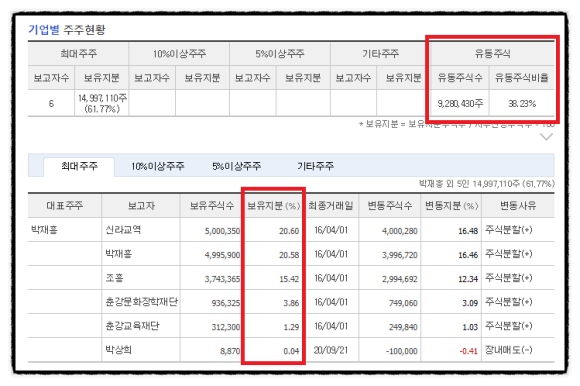Screen dimensions: 580x386
Task: Click the 3.86 holding percentage
Action: point(291,303)
